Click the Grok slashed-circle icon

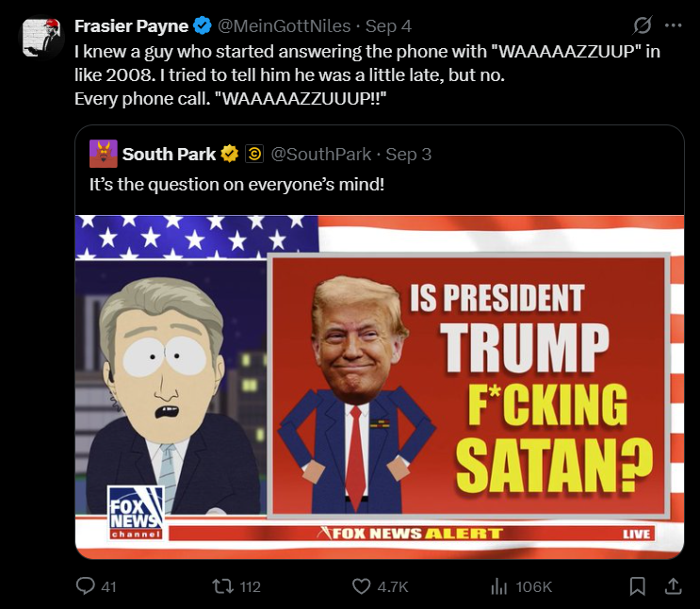643,25
